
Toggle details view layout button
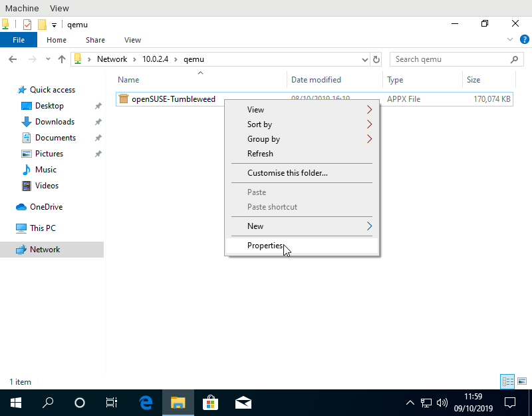[508, 381]
